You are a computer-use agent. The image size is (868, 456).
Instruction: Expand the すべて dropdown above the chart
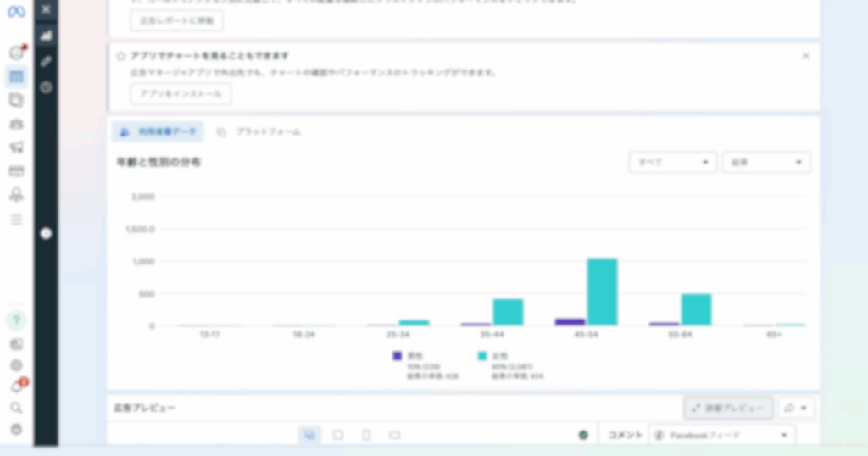pyautogui.click(x=672, y=162)
